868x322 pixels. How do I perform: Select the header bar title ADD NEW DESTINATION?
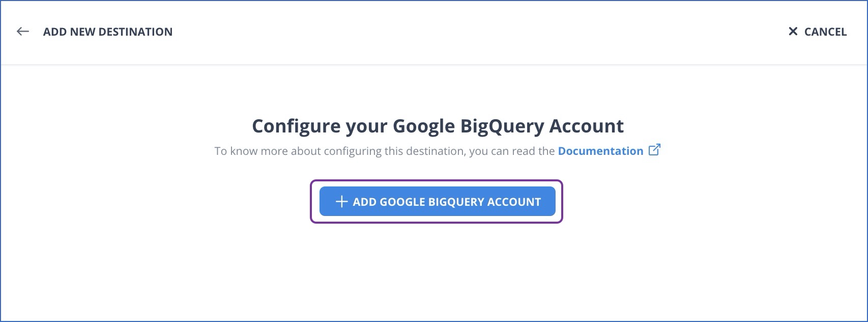click(x=108, y=32)
